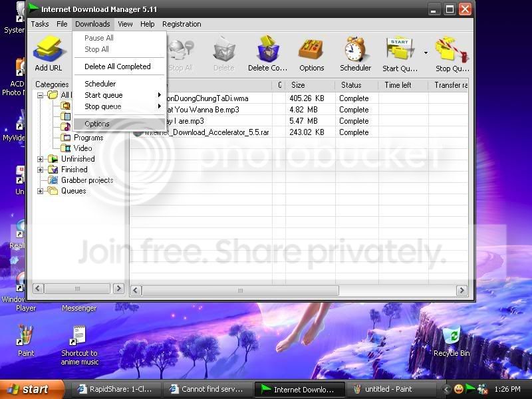The image size is (532, 399).
Task: Open the Start queue submenu
Action: (x=120, y=95)
